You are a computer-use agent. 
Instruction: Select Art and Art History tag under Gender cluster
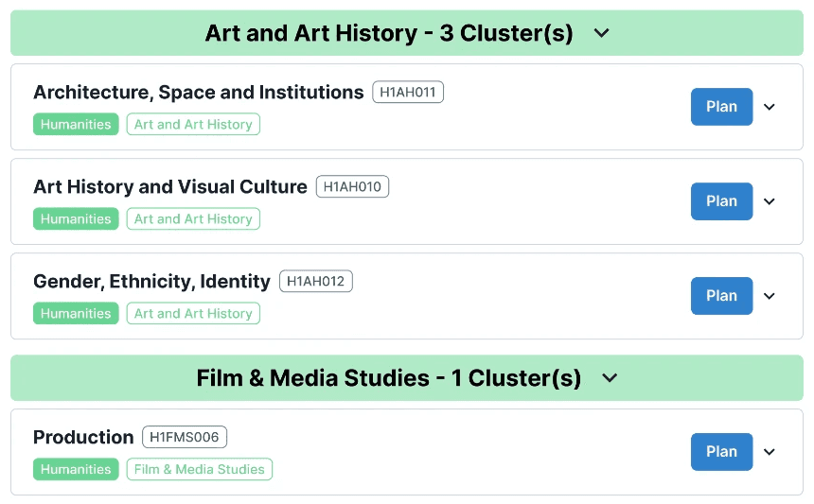click(193, 313)
